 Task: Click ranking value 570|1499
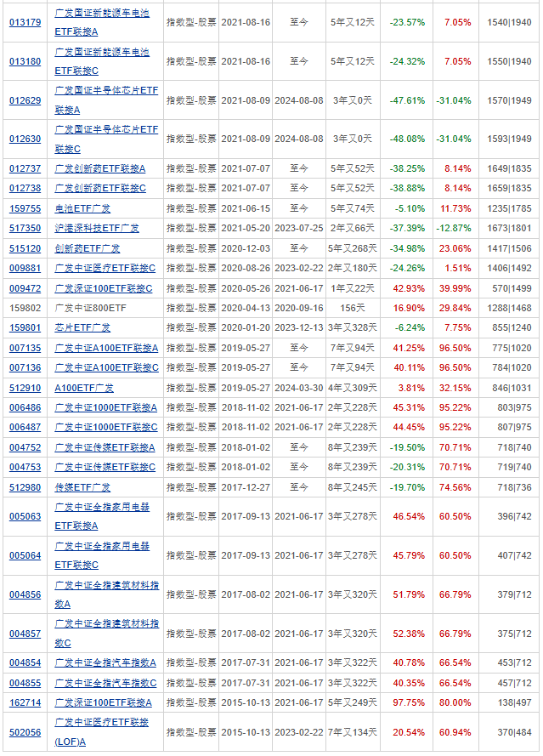coord(512,289)
